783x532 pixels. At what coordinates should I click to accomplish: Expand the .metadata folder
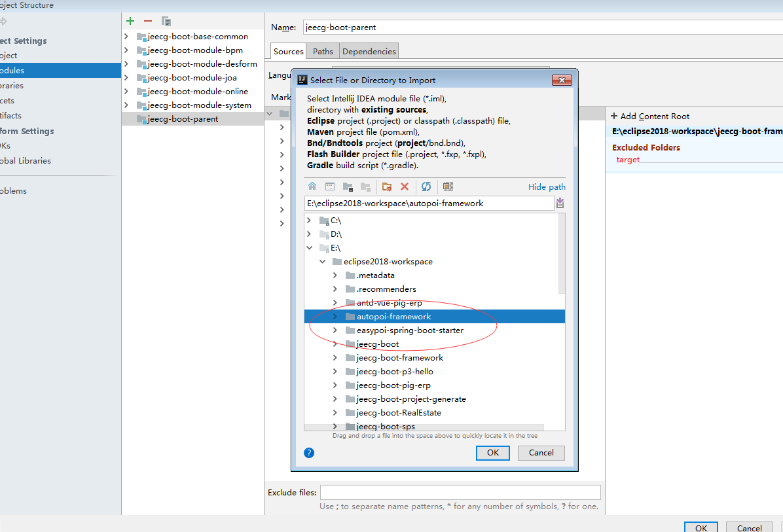335,275
